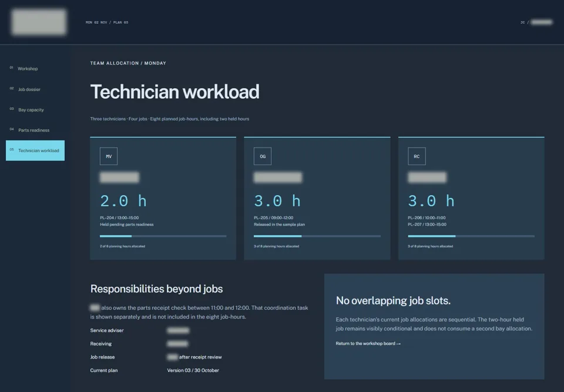Click the No overlapping job slots heading
This screenshot has width=564, height=392.
393,300
